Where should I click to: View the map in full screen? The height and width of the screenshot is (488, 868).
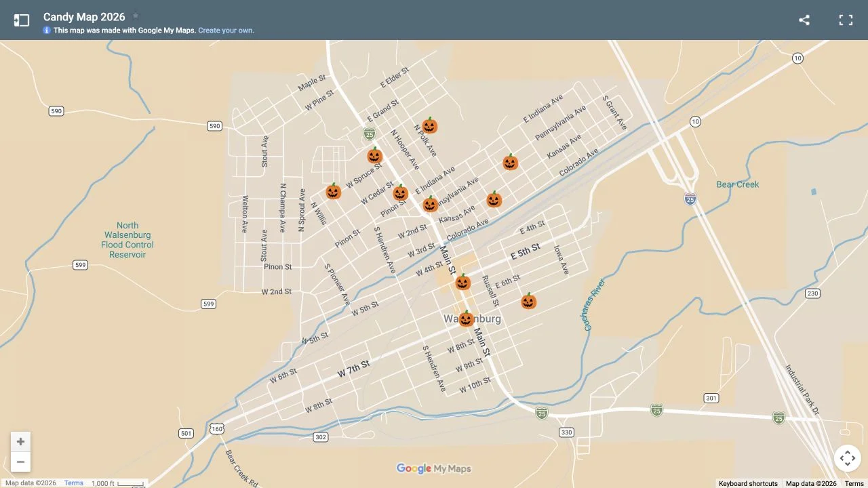(846, 20)
